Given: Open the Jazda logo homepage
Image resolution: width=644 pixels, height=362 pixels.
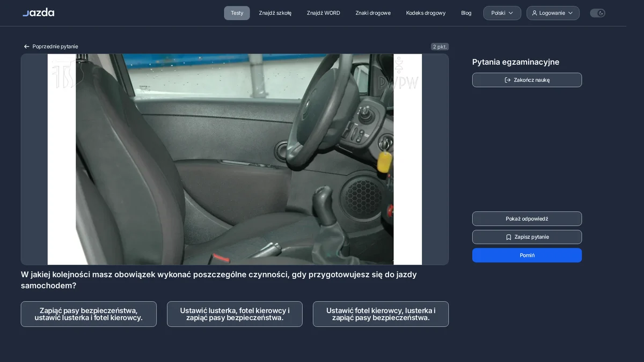Looking at the screenshot, I should pyautogui.click(x=38, y=12).
